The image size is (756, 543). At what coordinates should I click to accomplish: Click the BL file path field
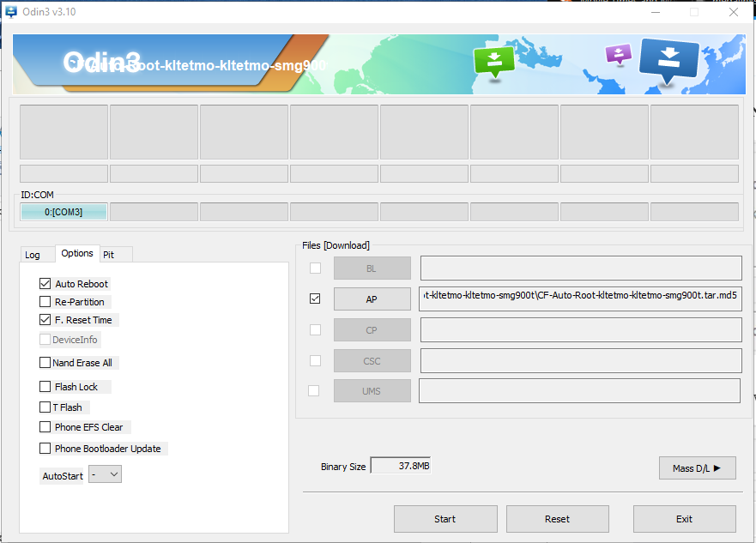pyautogui.click(x=581, y=268)
